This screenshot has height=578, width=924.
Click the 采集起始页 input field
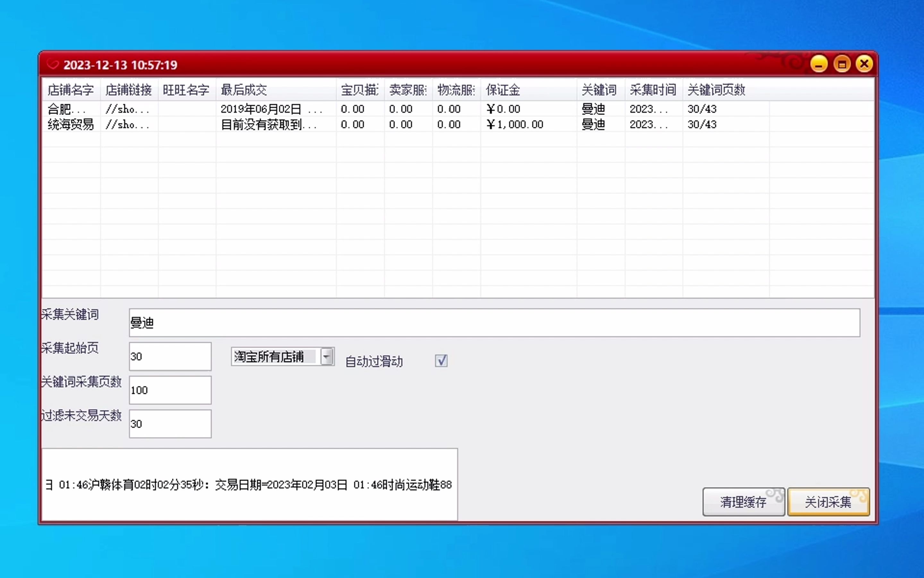pyautogui.click(x=170, y=356)
